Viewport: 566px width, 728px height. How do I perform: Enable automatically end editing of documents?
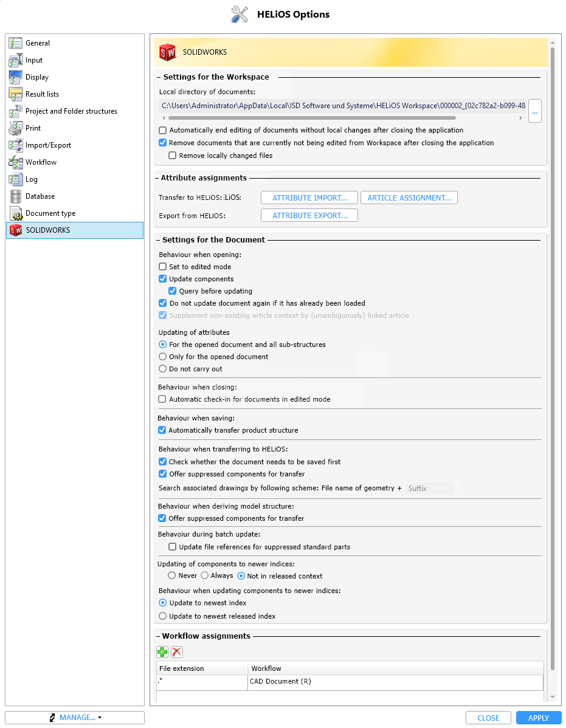(x=162, y=131)
